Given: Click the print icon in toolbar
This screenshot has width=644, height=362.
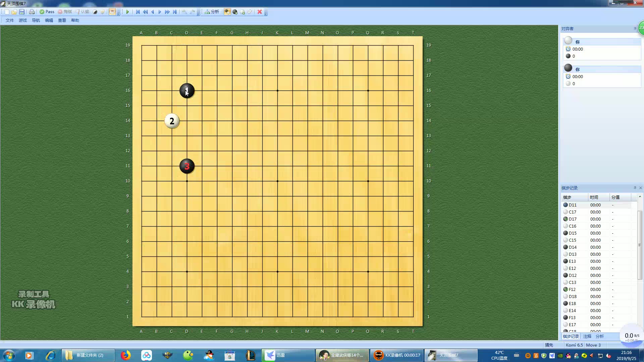Looking at the screenshot, I should pyautogui.click(x=32, y=12).
